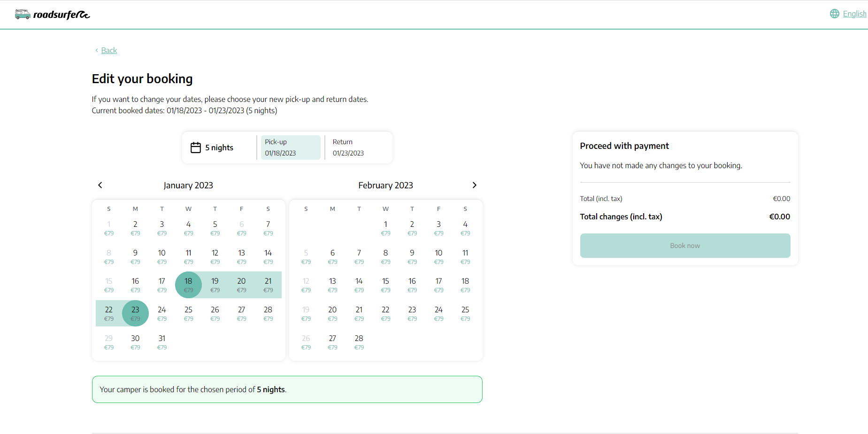The image size is (868, 434).
Task: Select January 13 in the calendar
Action: [241, 256]
